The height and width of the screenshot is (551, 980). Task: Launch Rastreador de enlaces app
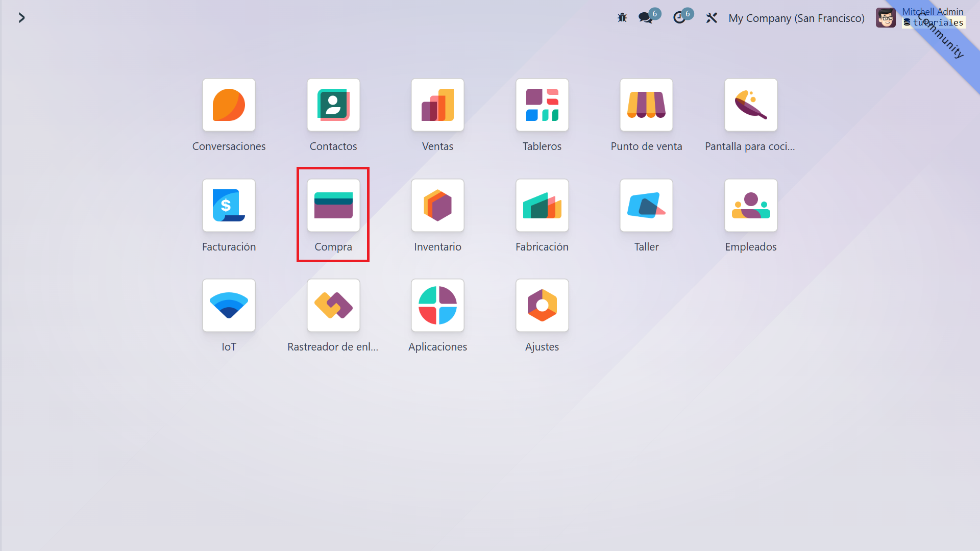[333, 306]
